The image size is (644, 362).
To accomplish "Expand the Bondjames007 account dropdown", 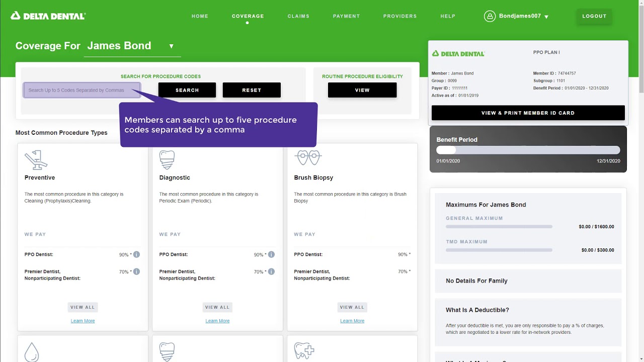I will [x=546, y=17].
